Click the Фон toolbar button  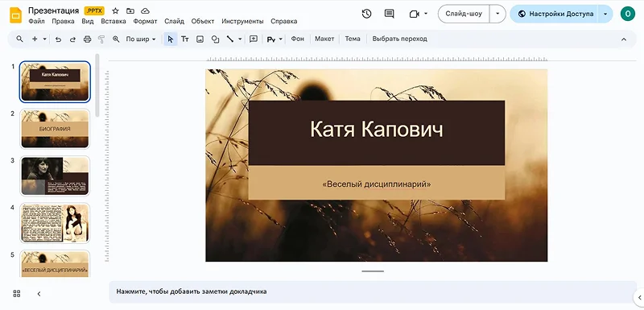tap(297, 39)
